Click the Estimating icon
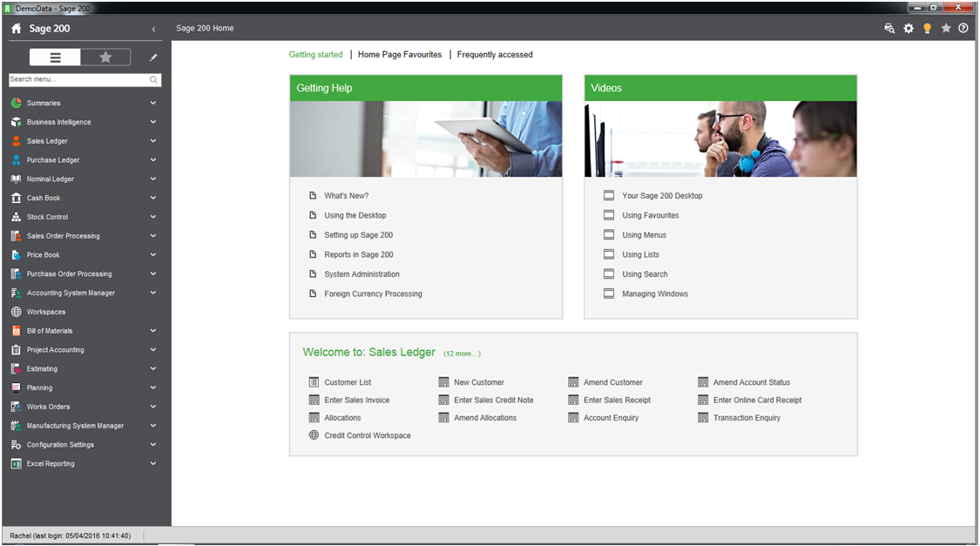The image size is (980, 546). pos(17,368)
